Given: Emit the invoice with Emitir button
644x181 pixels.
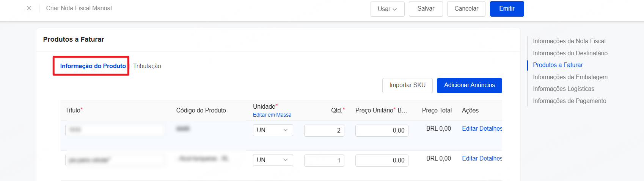Looking at the screenshot, I should pyautogui.click(x=507, y=9).
